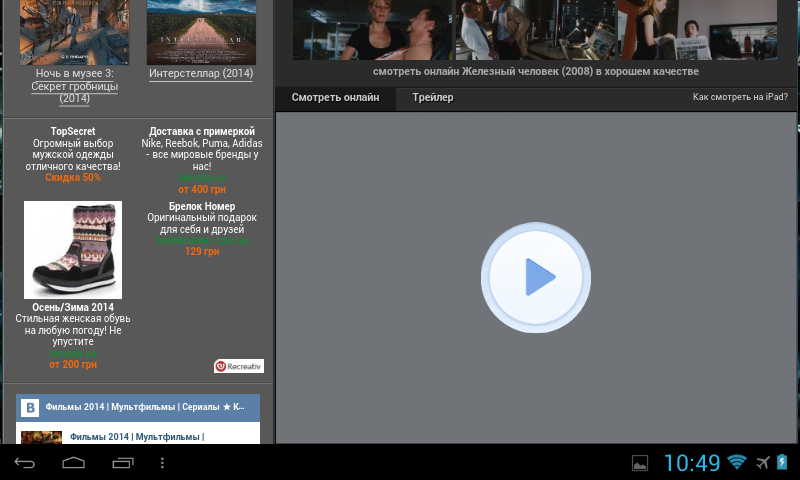Click the VK group avatar thumbnail
Screen dimensions: 800x480
[41, 437]
